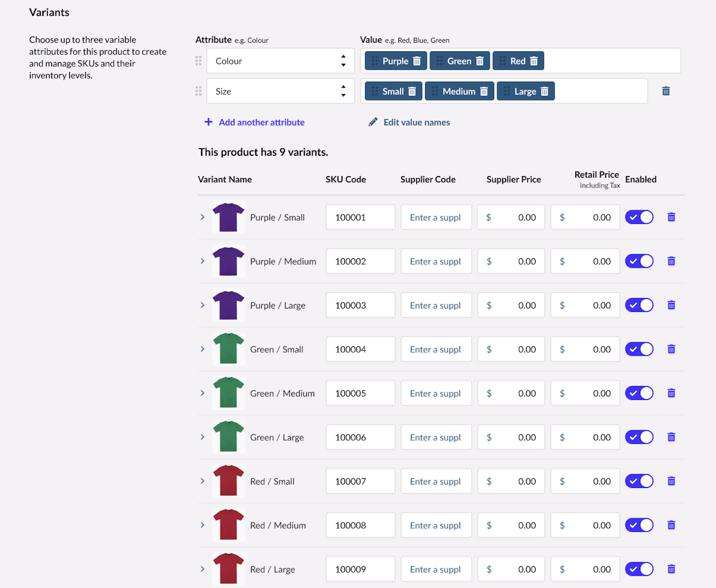
Task: Click the SKU Code field showing 100006
Action: pos(360,437)
